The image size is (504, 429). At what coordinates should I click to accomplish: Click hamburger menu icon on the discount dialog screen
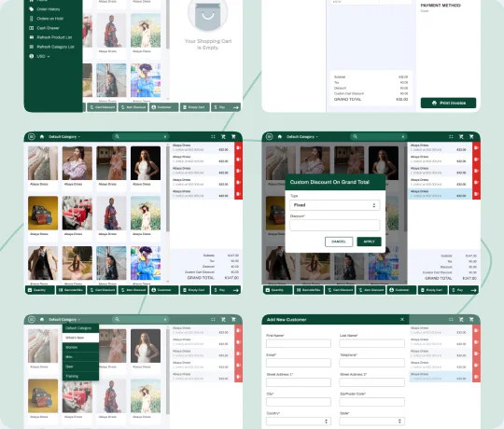pyautogui.click(x=270, y=137)
